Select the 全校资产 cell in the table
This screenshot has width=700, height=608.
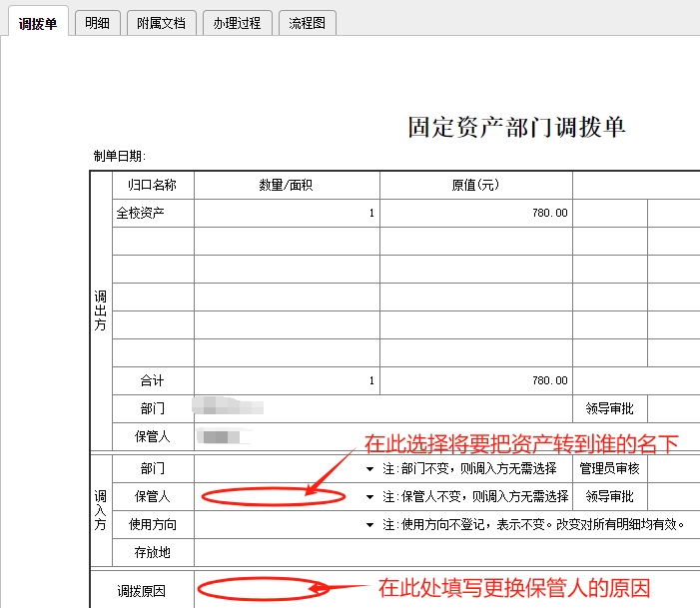click(x=141, y=213)
